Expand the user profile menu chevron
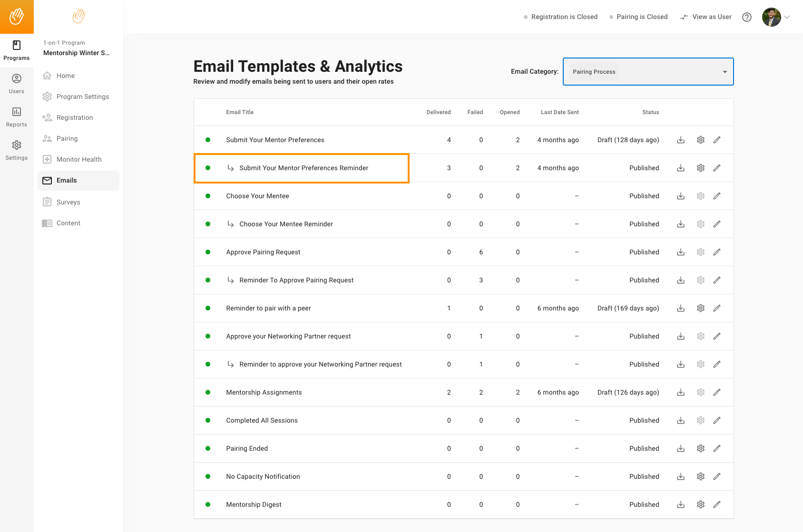The image size is (803, 532). tap(787, 17)
